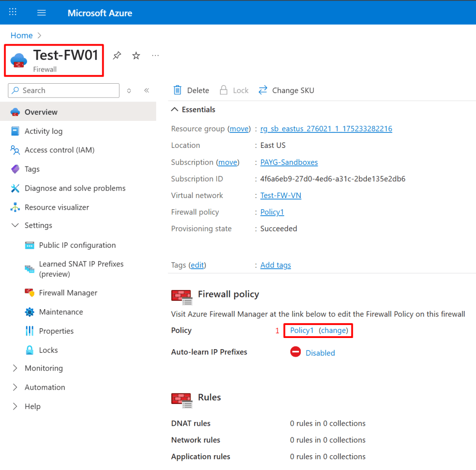
Task: Expand the Monitoring menu group
Action: coord(15,368)
